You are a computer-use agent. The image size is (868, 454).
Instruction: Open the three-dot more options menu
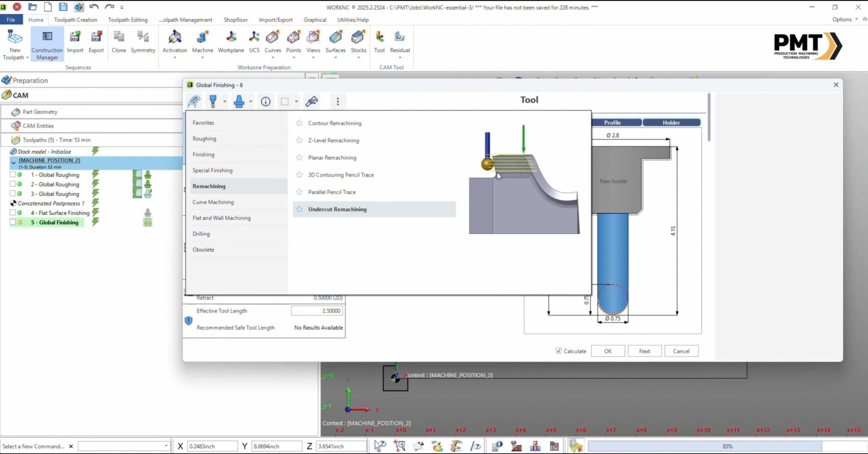(x=337, y=101)
